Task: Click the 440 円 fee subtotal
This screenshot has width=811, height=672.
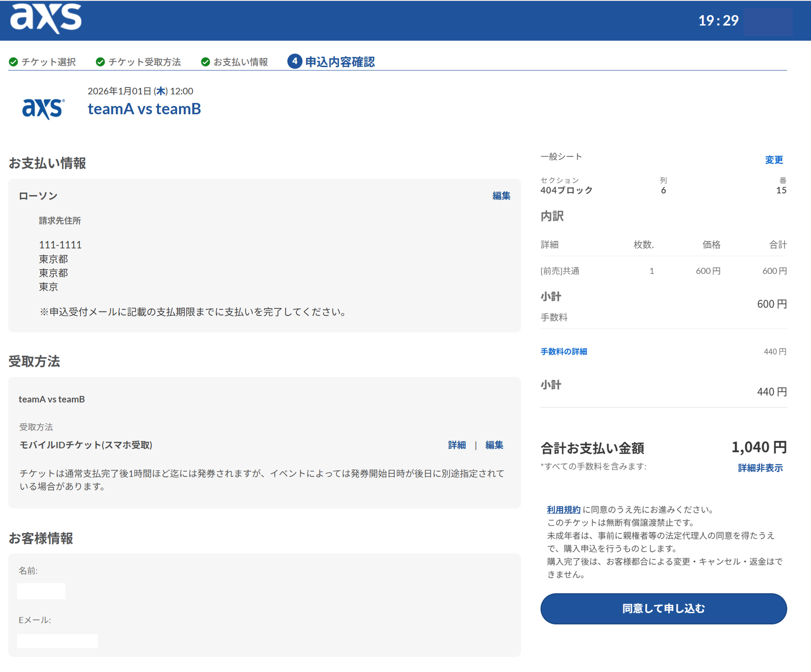Action: coord(772,392)
